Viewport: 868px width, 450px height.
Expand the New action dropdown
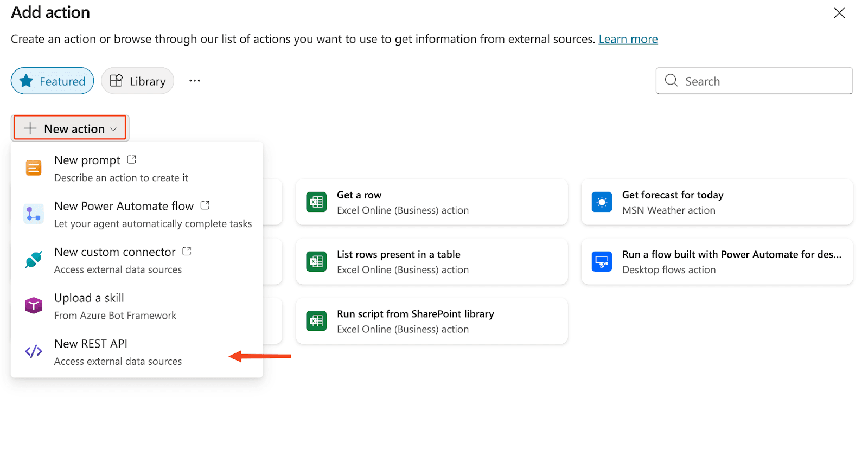pos(70,128)
